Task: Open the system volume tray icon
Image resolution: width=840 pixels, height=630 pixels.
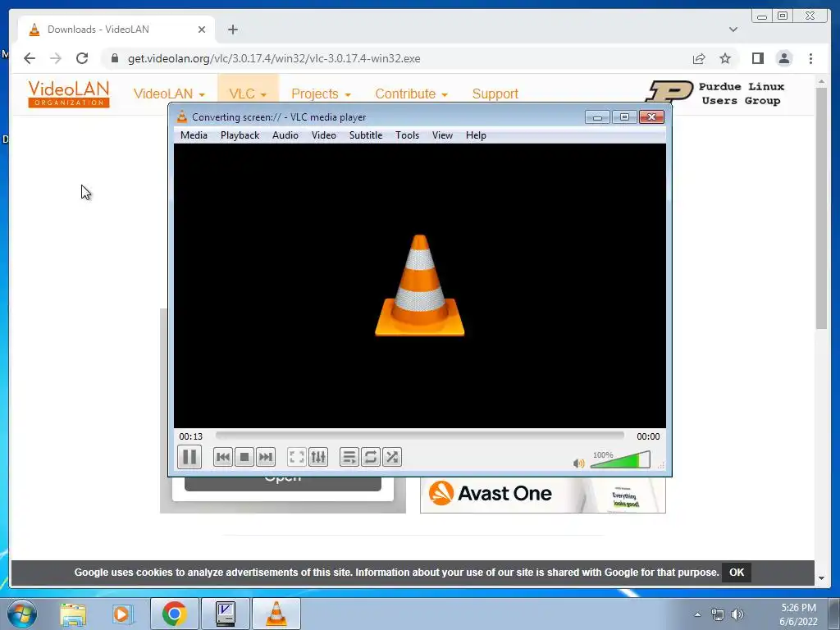Action: (737, 614)
